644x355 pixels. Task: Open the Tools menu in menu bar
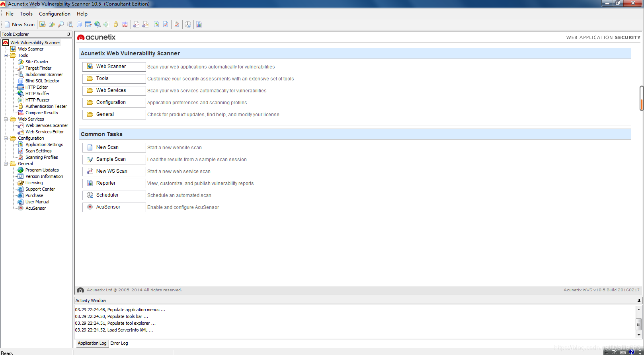pos(26,14)
